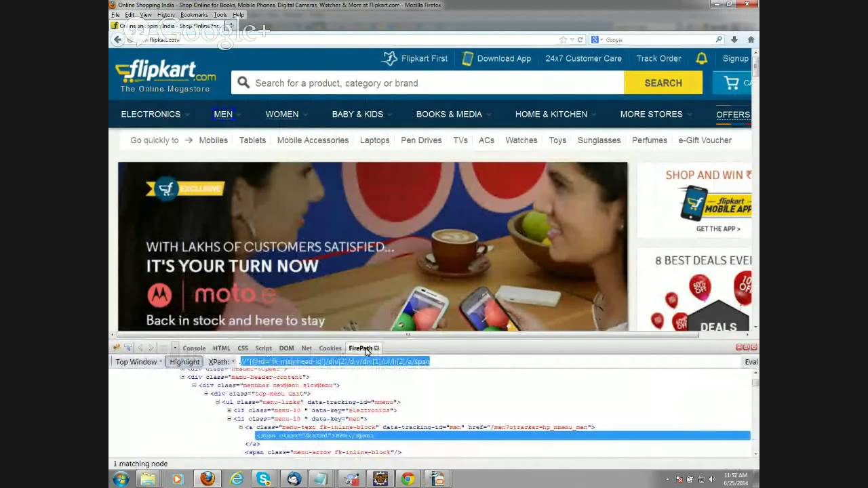Switch to the Script tab in Firebug
Image resolution: width=868 pixels, height=488 pixels.
(x=264, y=348)
